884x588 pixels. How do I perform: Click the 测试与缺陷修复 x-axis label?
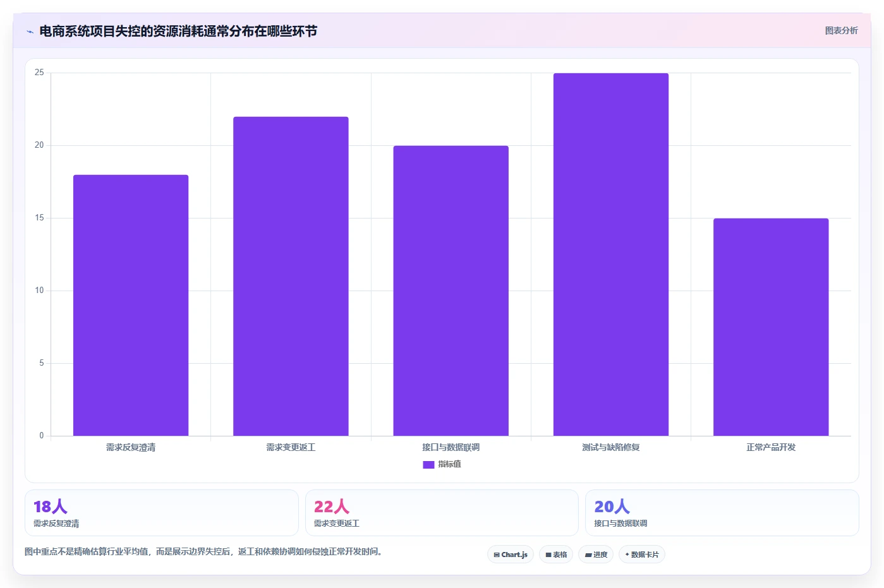click(x=611, y=447)
